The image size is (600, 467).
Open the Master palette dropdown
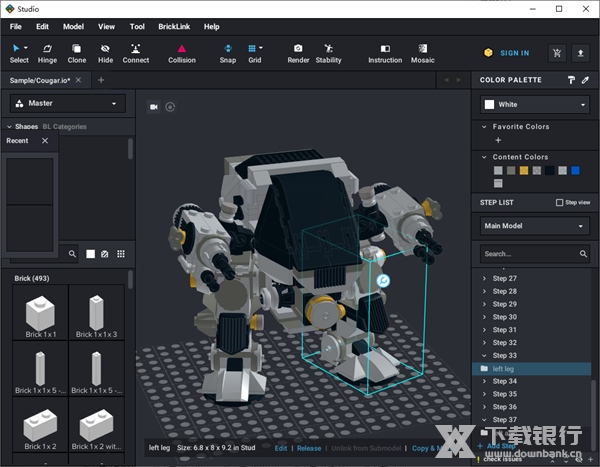[68, 103]
